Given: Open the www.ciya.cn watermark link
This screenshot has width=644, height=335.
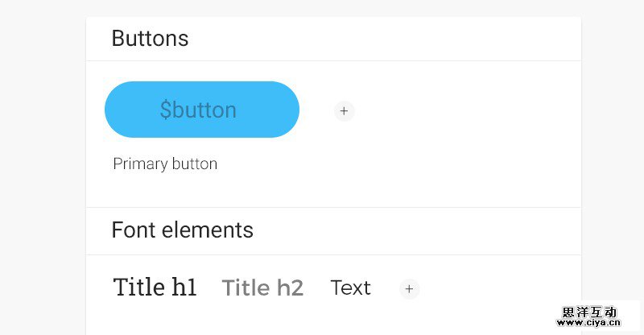Looking at the screenshot, I should pyautogui.click(x=589, y=323).
